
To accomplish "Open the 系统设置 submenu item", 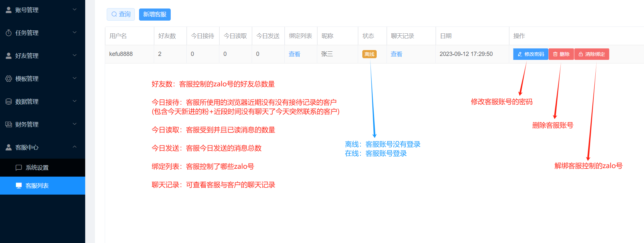I will [37, 168].
